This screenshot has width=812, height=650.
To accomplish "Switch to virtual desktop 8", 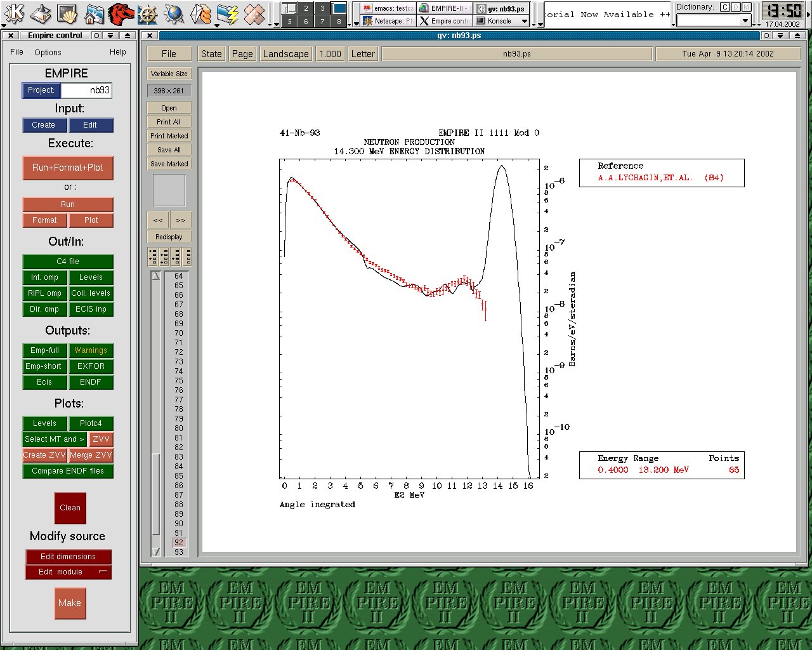I will point(339,21).
